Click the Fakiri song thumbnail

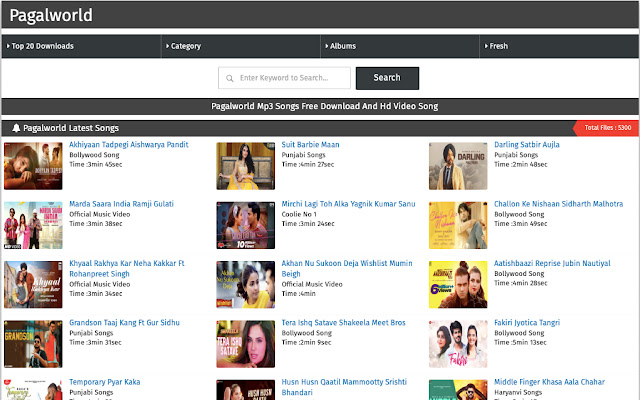tap(458, 344)
